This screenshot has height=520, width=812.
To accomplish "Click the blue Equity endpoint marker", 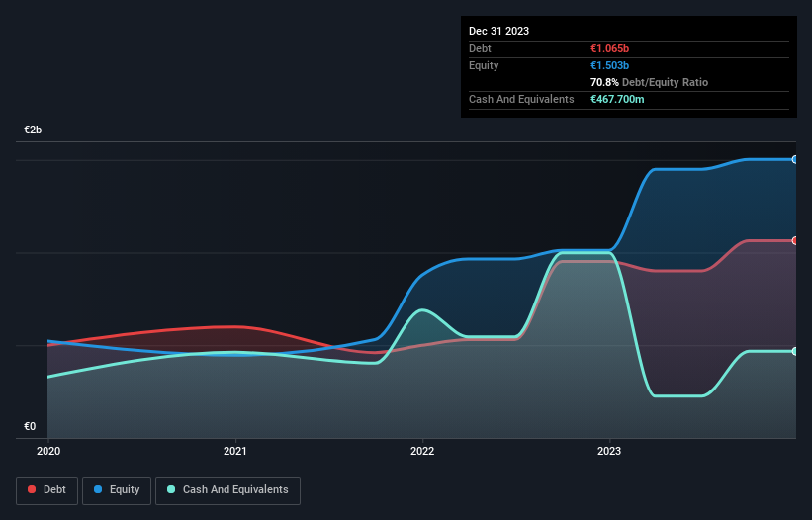I will tap(795, 160).
